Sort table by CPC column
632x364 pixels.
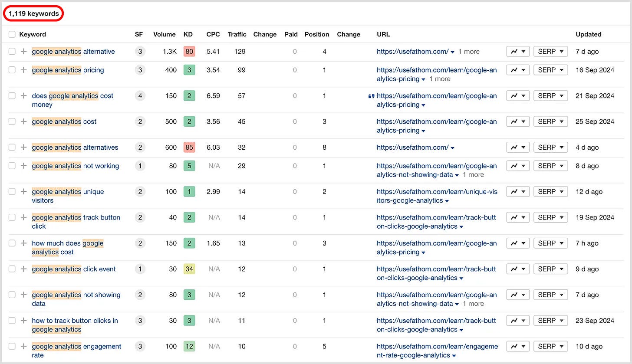point(213,34)
